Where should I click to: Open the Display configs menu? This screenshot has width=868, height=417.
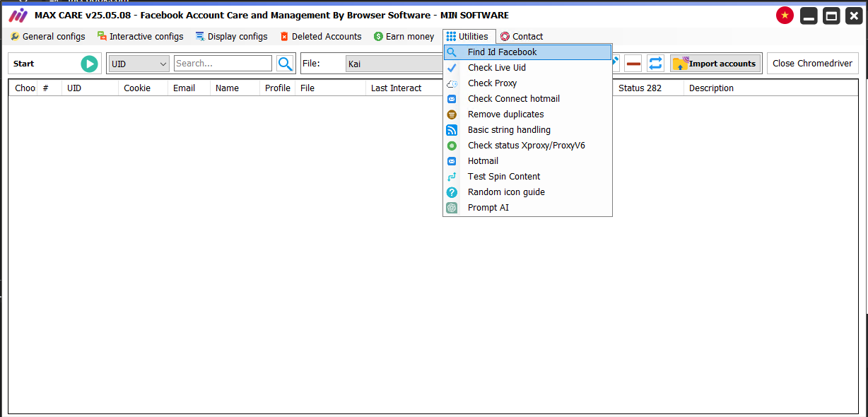point(232,37)
